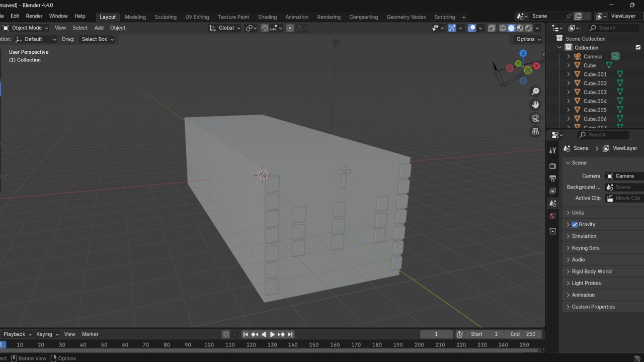This screenshot has height=362, width=644.
Task: Toggle the Collection exclude checkbox in outliner
Action: pos(638,47)
